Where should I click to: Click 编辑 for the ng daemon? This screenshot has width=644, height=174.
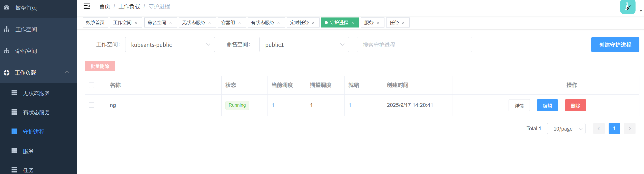pyautogui.click(x=547, y=105)
